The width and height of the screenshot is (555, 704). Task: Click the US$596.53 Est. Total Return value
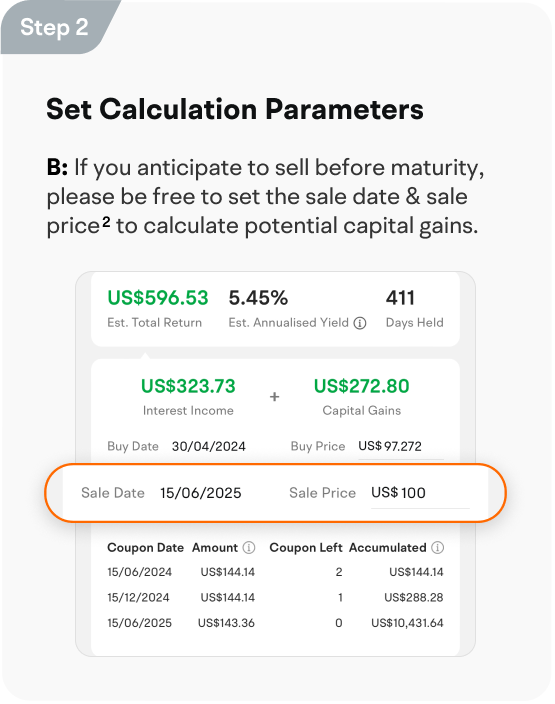pyautogui.click(x=158, y=298)
